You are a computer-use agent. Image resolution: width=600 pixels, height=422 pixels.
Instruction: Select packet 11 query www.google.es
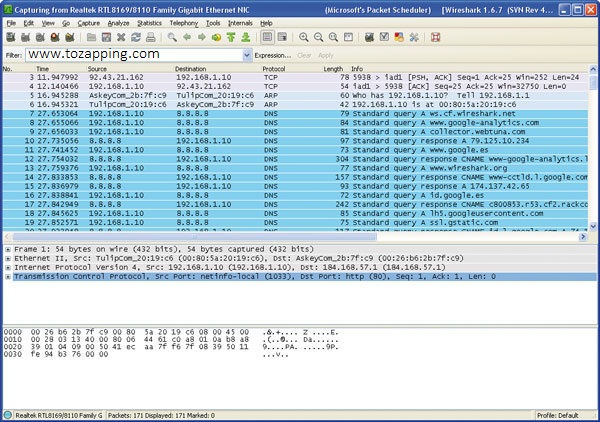tap(295, 150)
